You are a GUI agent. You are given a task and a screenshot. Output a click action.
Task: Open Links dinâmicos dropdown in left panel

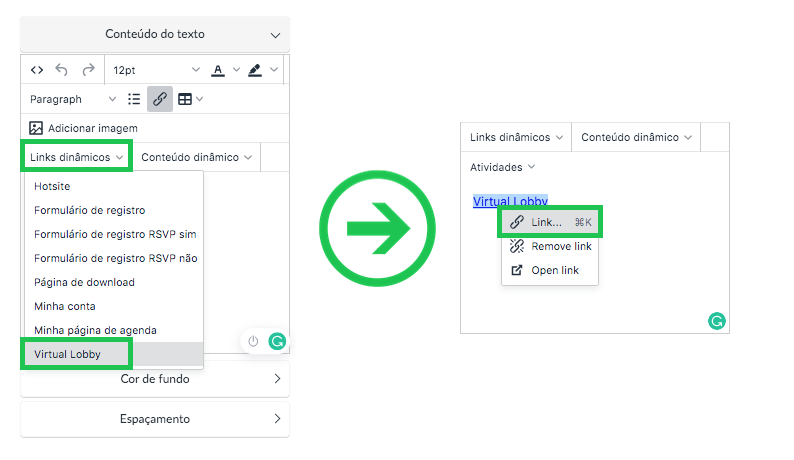click(76, 157)
